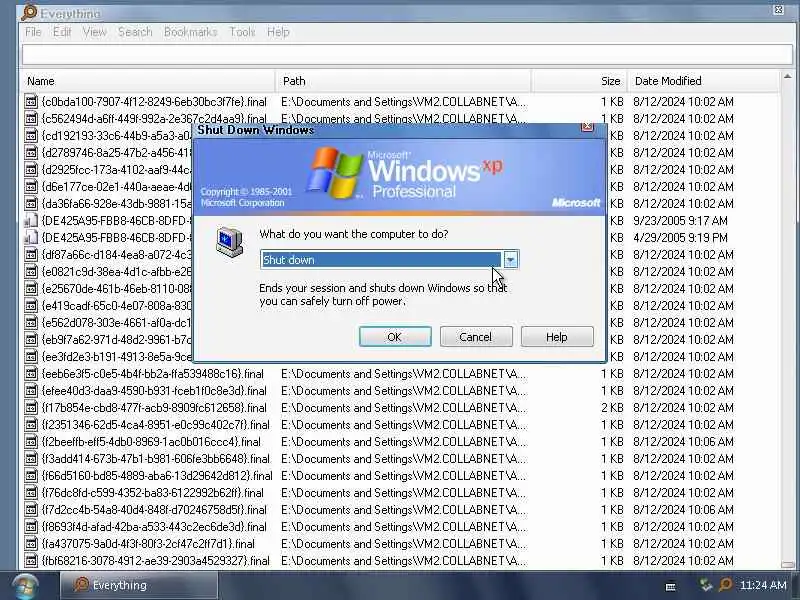Click scroll up arrow of results list
This screenshot has height=600, width=800.
[787, 77]
